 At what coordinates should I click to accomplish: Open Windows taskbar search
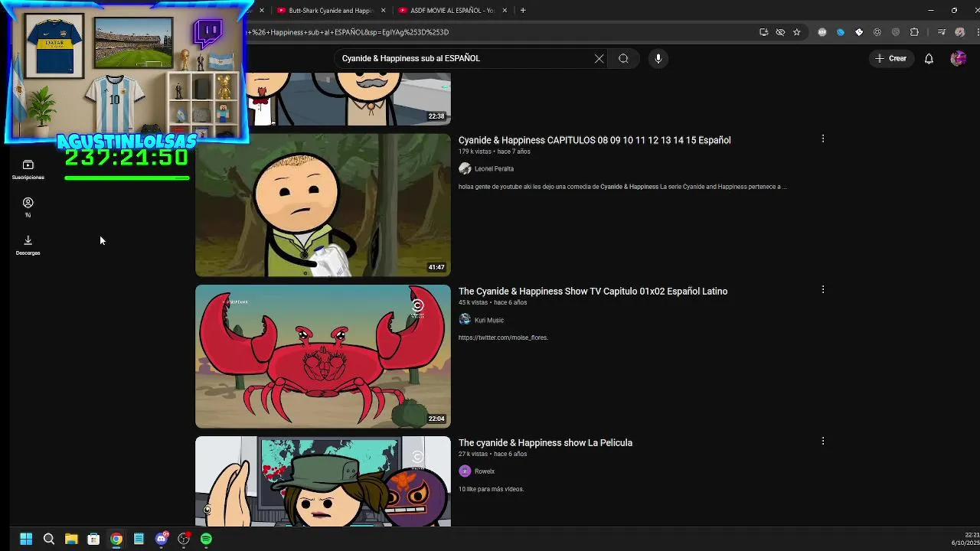click(48, 539)
